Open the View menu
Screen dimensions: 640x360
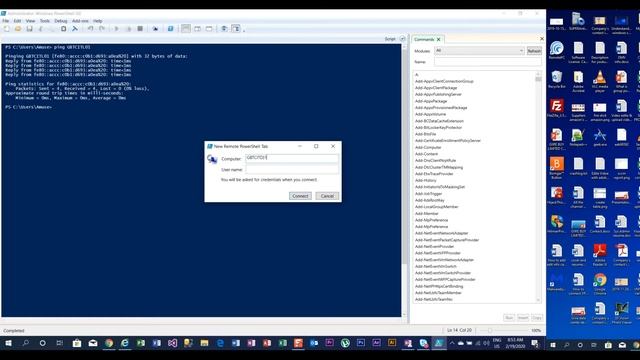(30, 21)
